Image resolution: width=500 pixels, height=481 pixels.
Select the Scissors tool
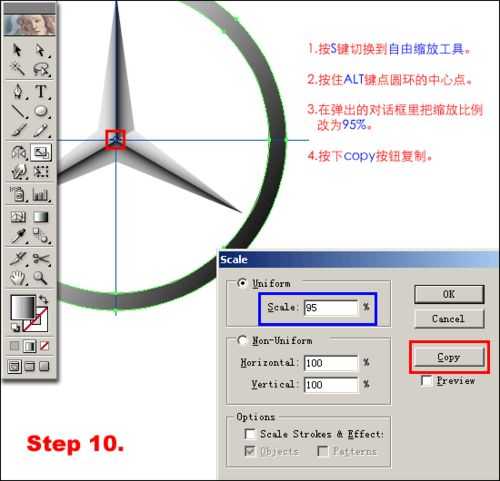41,259
